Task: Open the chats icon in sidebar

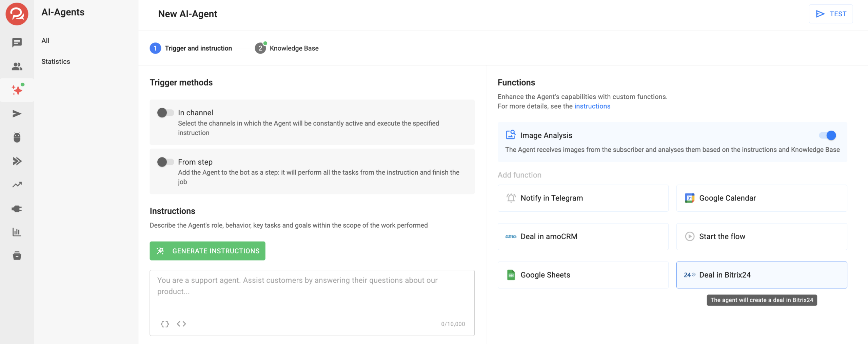Action: pyautogui.click(x=17, y=42)
